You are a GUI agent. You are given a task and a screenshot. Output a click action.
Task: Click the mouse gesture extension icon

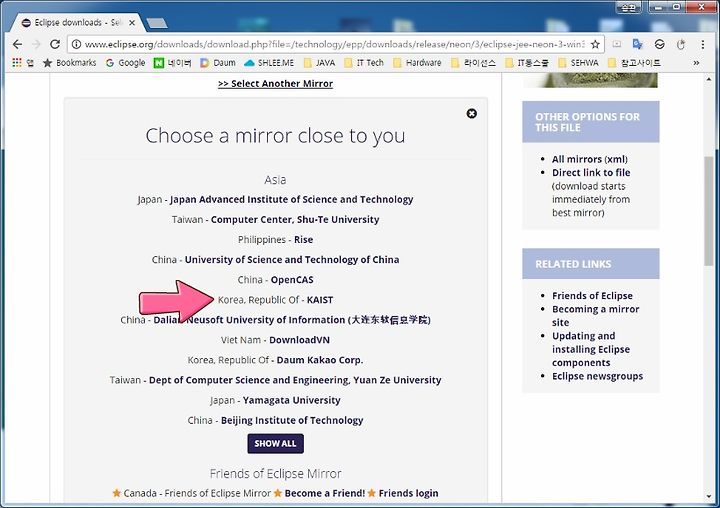[681, 44]
